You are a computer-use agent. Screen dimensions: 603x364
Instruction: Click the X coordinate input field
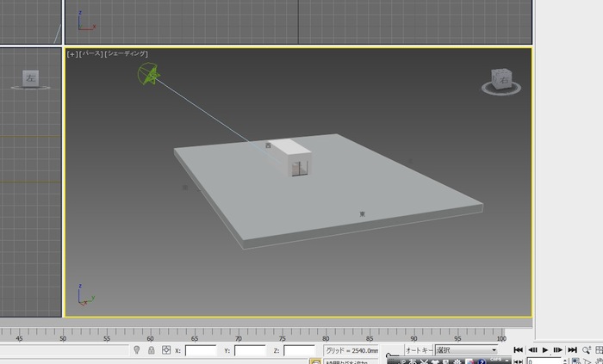(201, 351)
